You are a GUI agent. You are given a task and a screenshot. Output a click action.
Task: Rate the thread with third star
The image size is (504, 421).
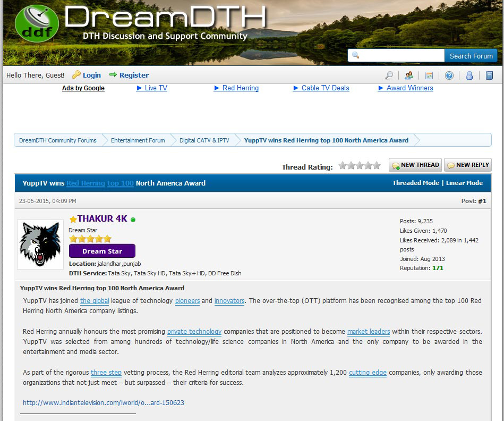[360, 165]
